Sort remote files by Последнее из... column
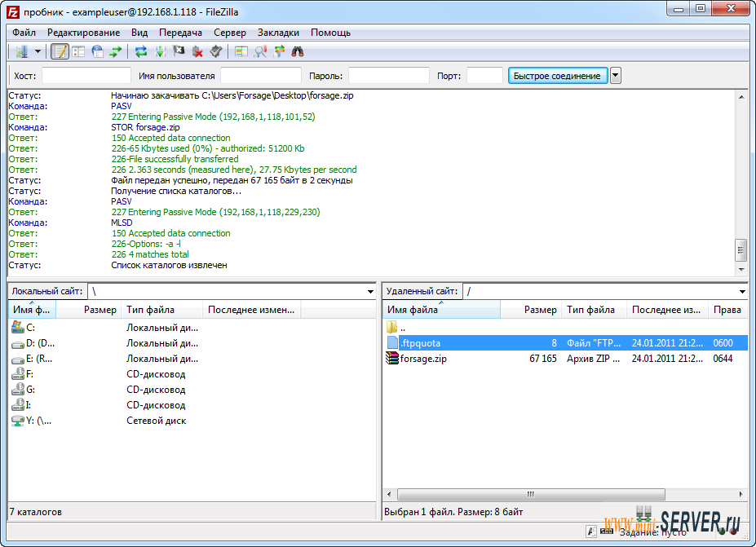 667,310
